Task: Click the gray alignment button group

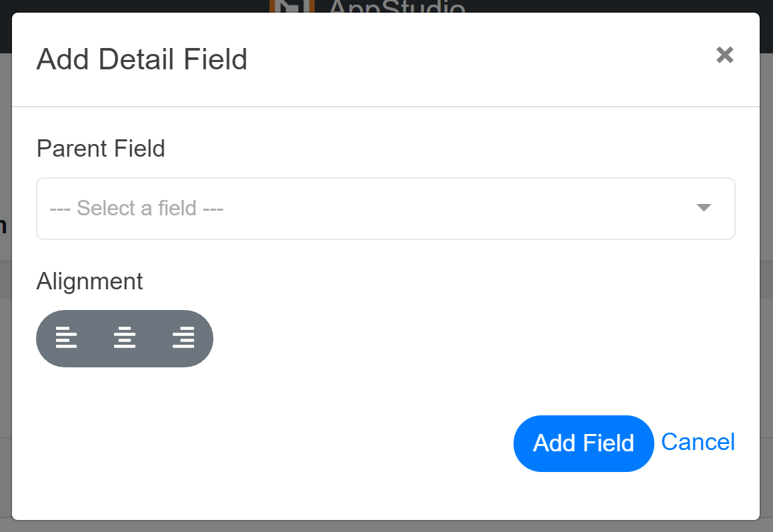Action: [x=125, y=339]
